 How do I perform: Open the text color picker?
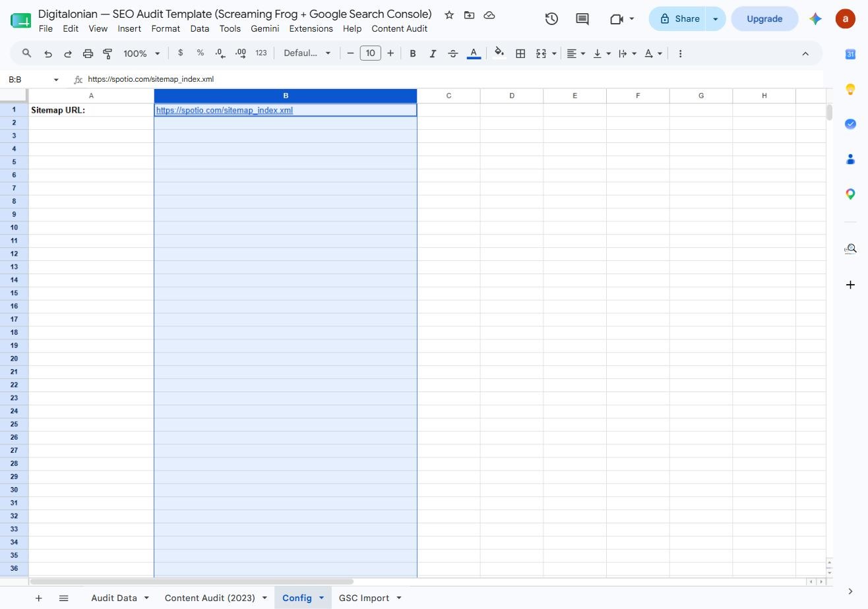[474, 53]
